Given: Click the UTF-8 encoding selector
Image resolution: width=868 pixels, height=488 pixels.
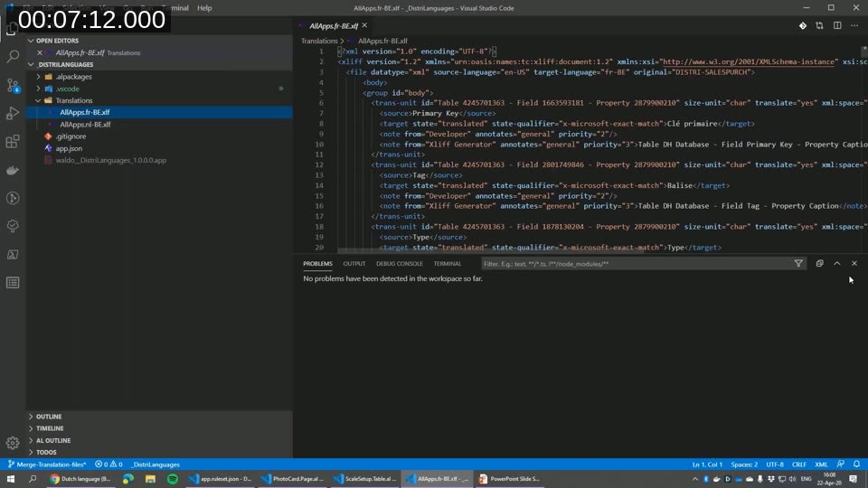Looking at the screenshot, I should pos(775,465).
